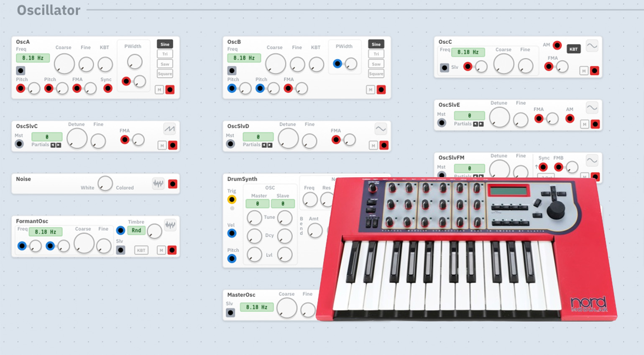Select the Saw waveform in OscA
The width and height of the screenshot is (644, 355).
pyautogui.click(x=165, y=64)
